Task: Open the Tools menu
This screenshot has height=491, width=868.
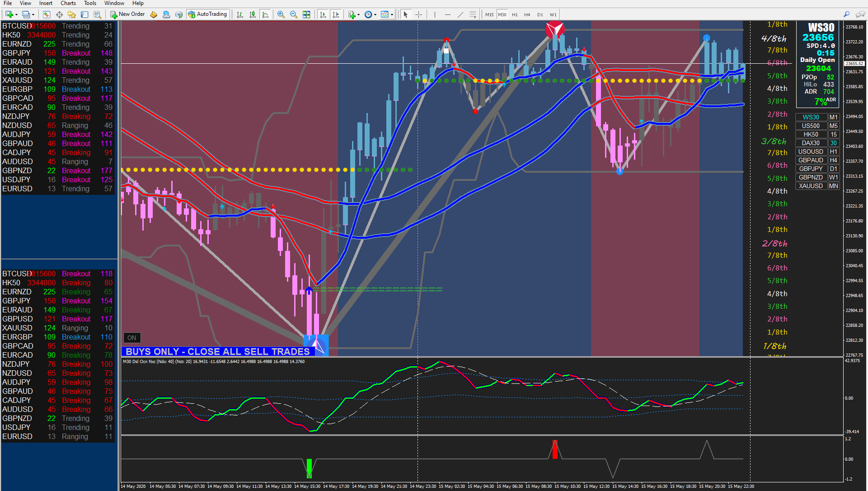Action: pos(90,3)
